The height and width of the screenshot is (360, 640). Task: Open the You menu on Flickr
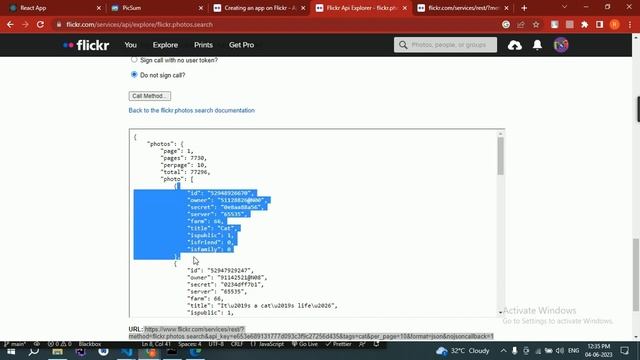(x=131, y=45)
